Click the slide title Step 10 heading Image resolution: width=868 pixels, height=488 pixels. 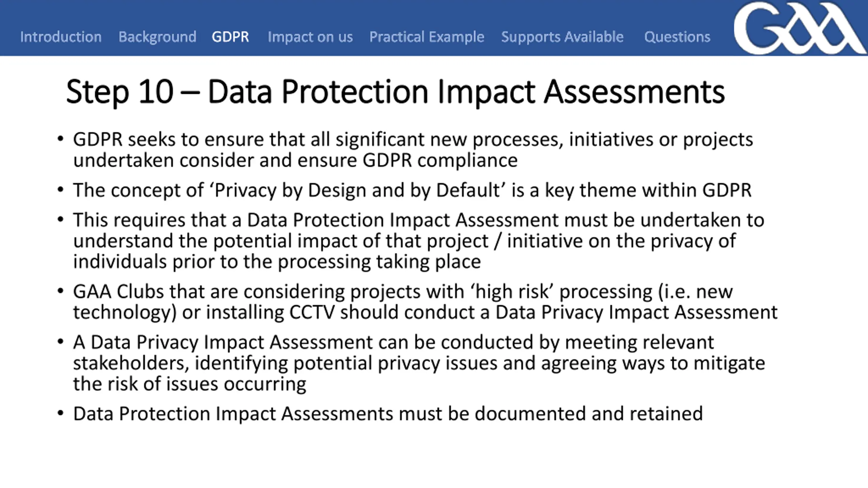(395, 91)
